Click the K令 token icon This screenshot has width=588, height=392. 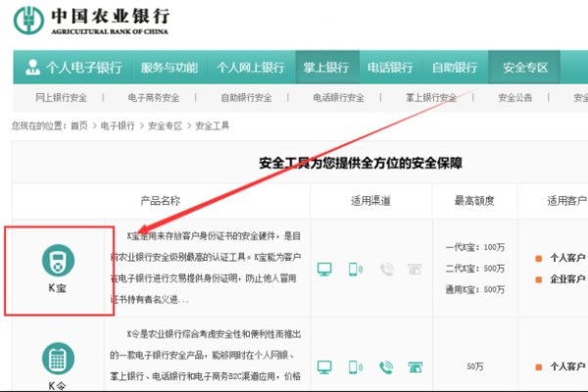tap(58, 359)
